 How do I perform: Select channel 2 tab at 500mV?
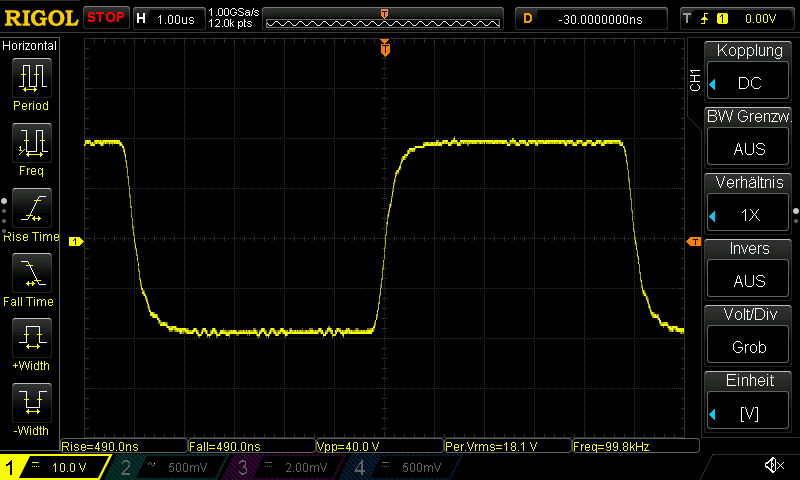[166, 467]
